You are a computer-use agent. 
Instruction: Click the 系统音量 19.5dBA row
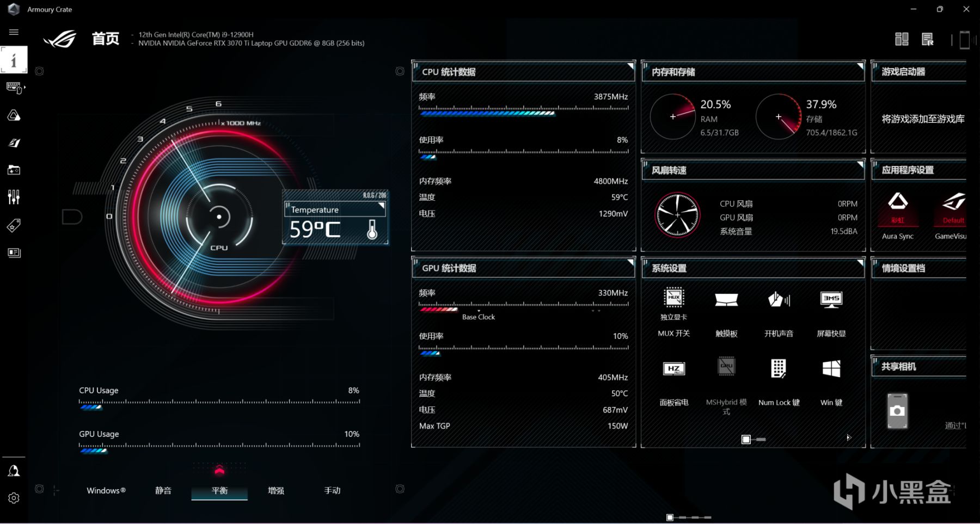[x=788, y=231]
